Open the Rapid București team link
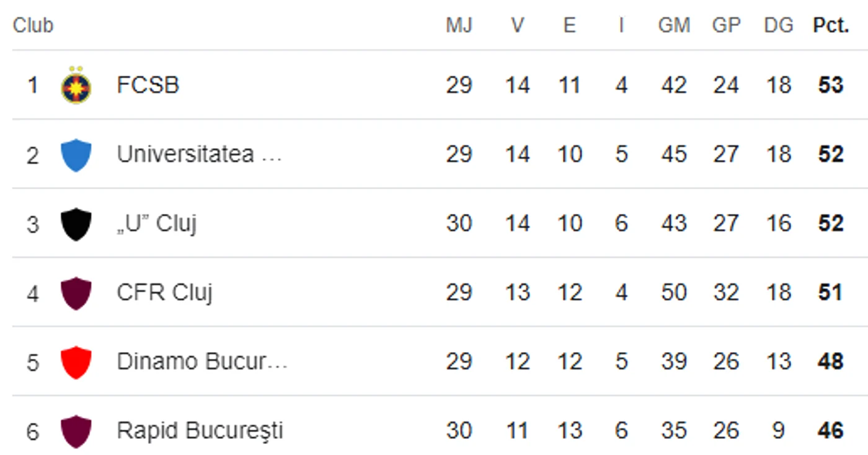868x455 pixels. pos(200,431)
